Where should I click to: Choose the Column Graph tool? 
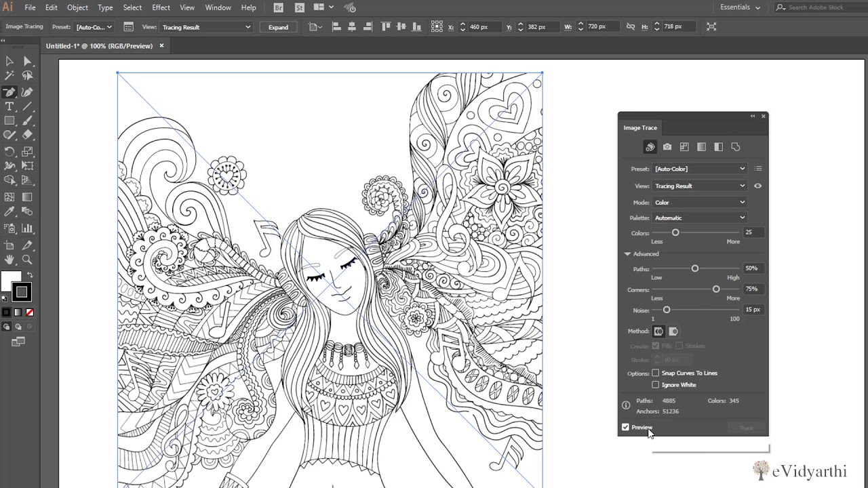[28, 228]
